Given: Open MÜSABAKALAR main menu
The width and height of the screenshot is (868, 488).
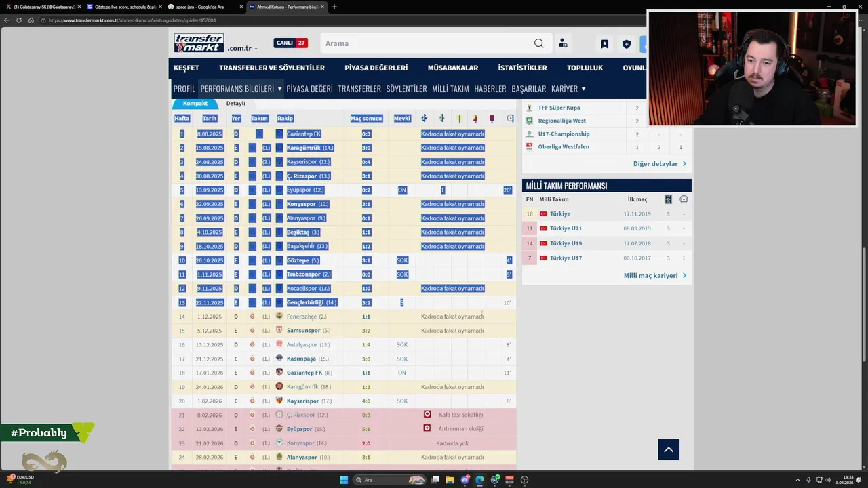Looking at the screenshot, I should tap(453, 68).
